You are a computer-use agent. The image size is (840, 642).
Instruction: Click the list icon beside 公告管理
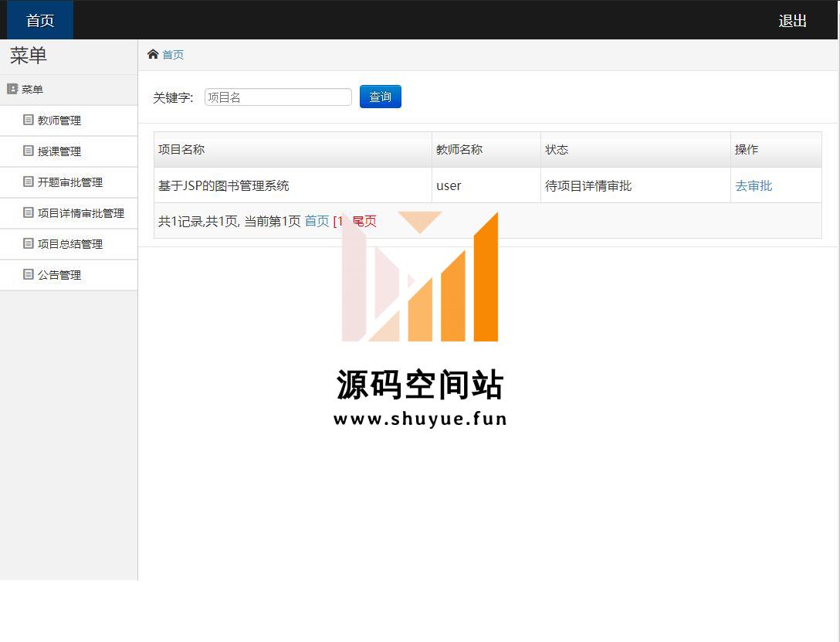[x=29, y=274]
